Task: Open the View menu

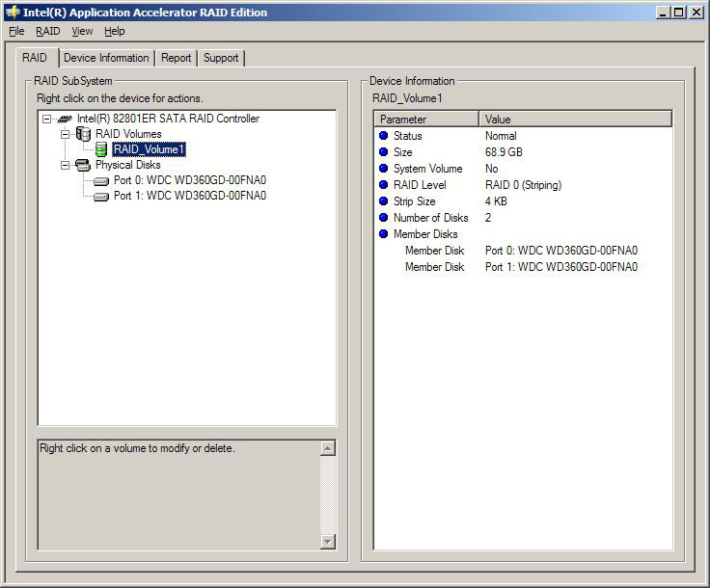Action: click(82, 31)
